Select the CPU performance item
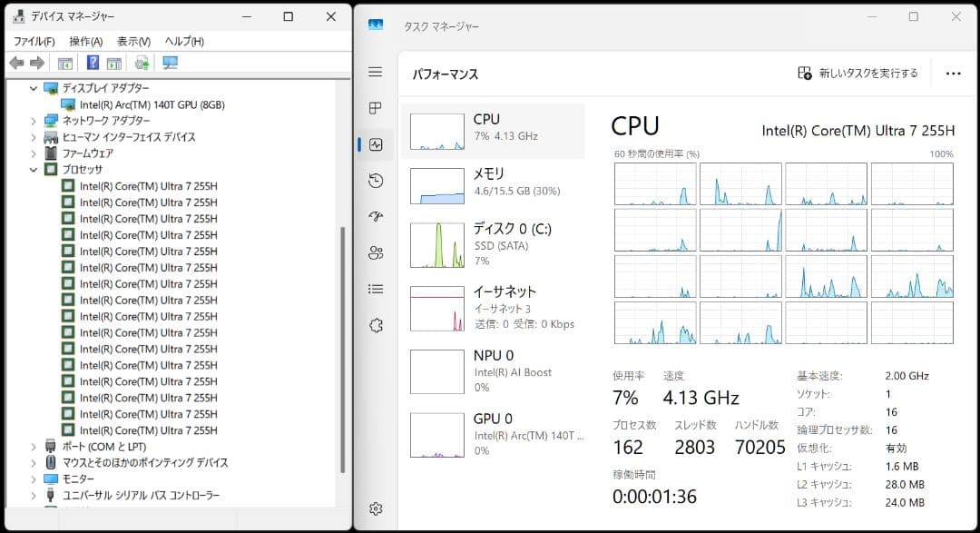This screenshot has width=980, height=533. coord(493,130)
